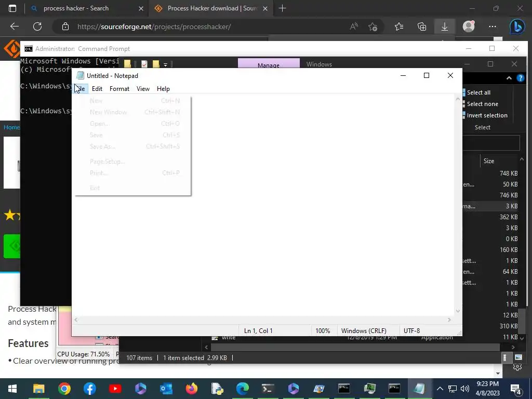Screen dimensions: 532x399
Task: Open the Manage ribbon tab in File Explorer
Action: [269, 64]
